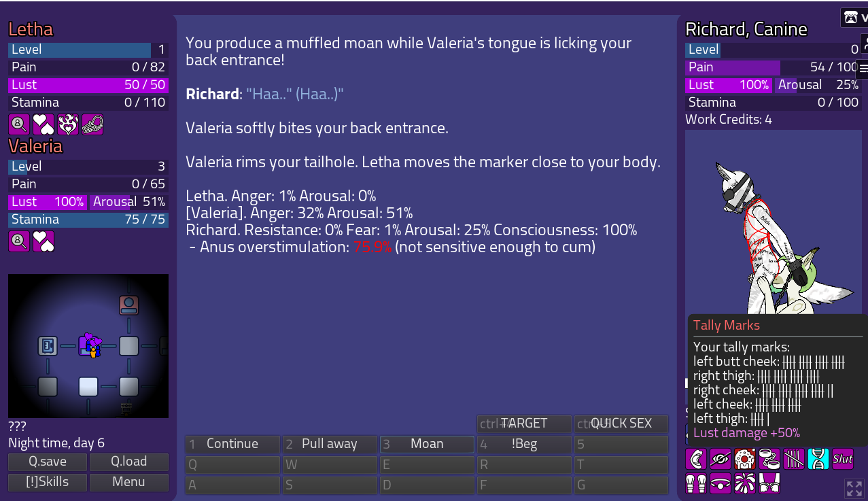Click Valeria's two hearts status icon

[x=44, y=241]
